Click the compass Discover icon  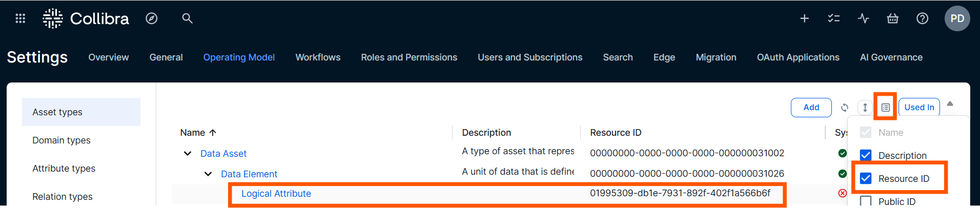point(152,18)
